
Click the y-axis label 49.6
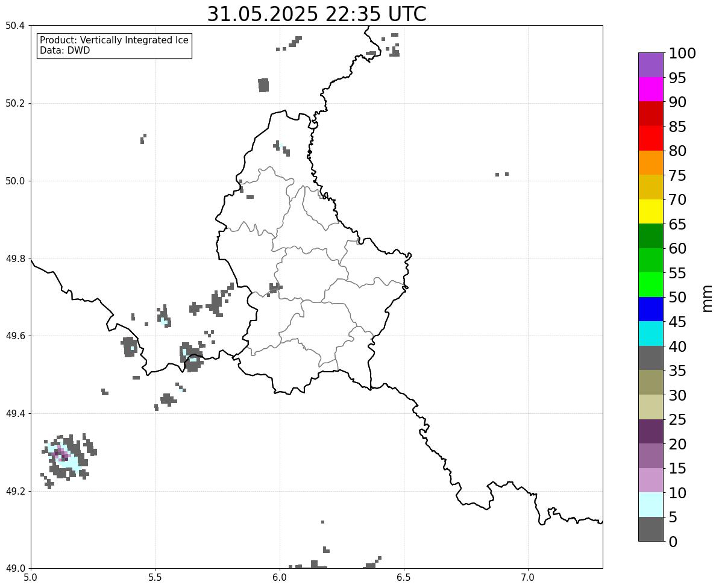coord(14,336)
